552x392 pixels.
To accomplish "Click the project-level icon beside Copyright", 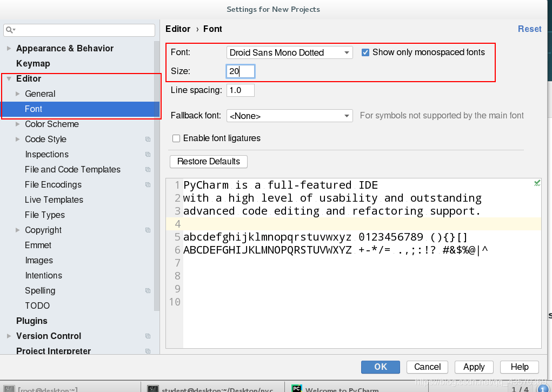I will click(x=148, y=230).
